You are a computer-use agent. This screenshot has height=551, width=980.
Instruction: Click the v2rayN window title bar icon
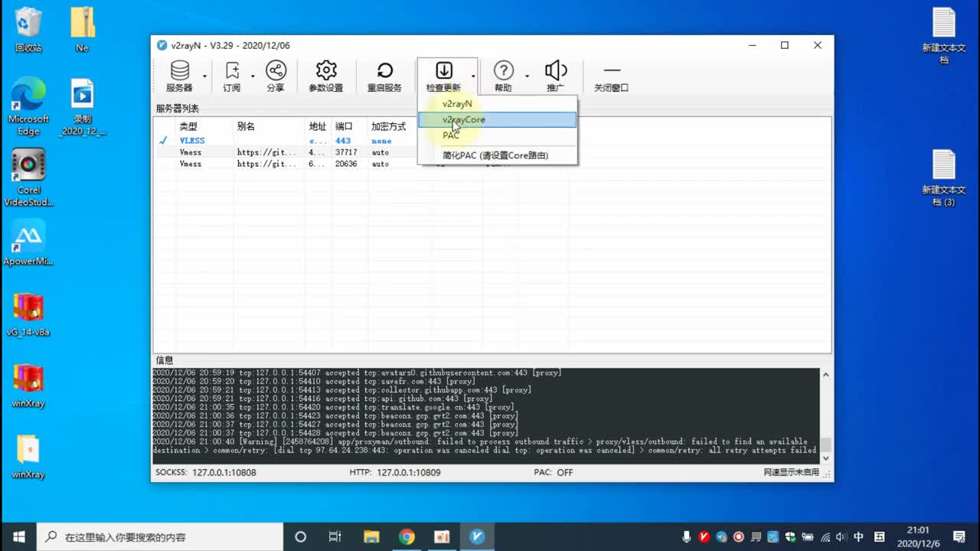(x=162, y=45)
